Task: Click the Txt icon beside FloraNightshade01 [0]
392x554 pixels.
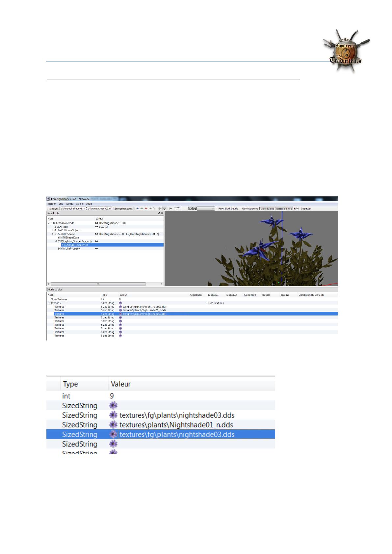Action: click(96, 223)
